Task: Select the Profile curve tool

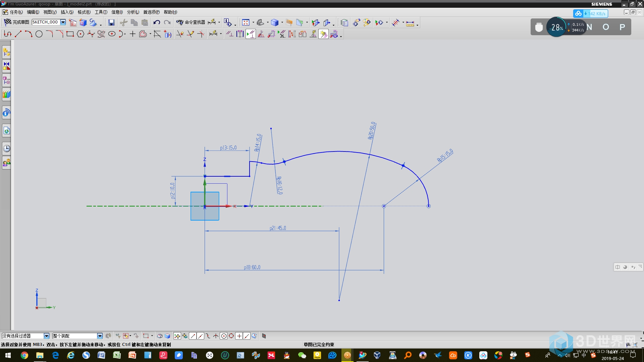Action: pos(7,34)
